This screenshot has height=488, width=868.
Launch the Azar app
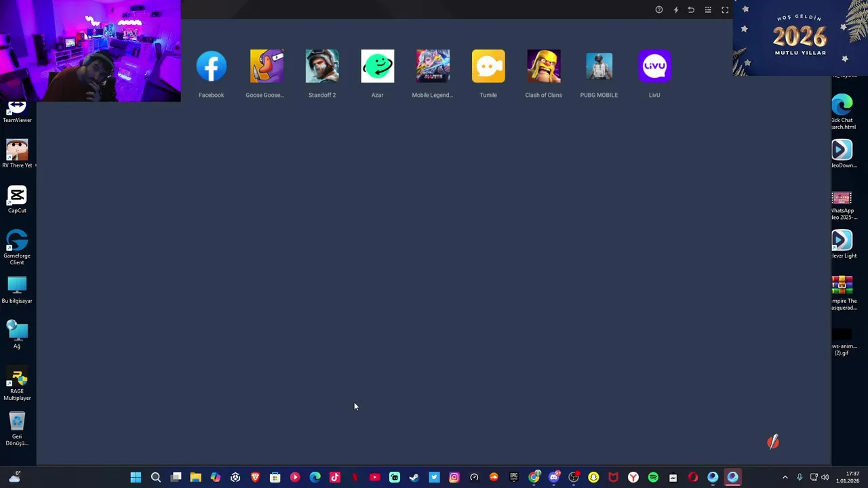378,66
